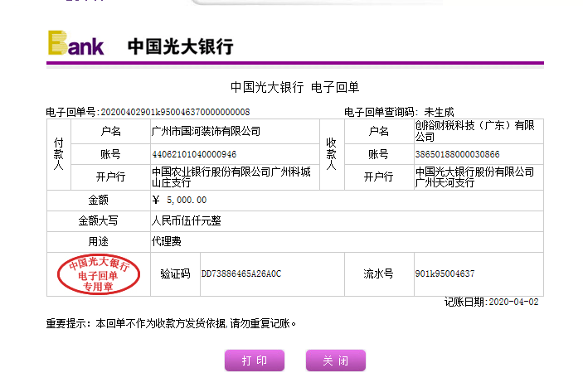Select the receipt number 20200402901k950046370000000008

tap(175, 112)
